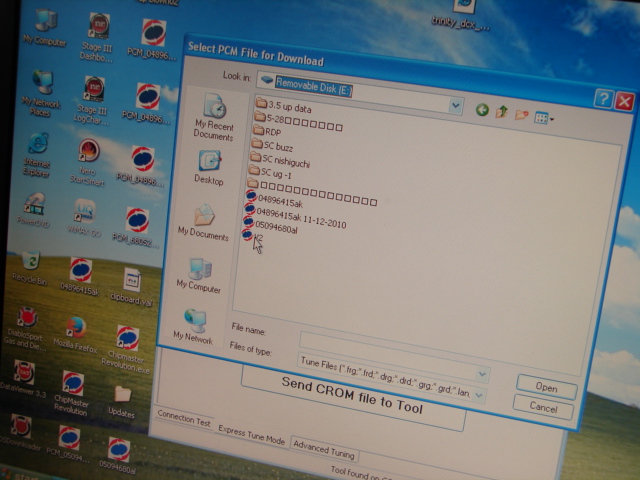Open My Computer desktop icon
This screenshot has height=480, width=640.
tap(44, 28)
